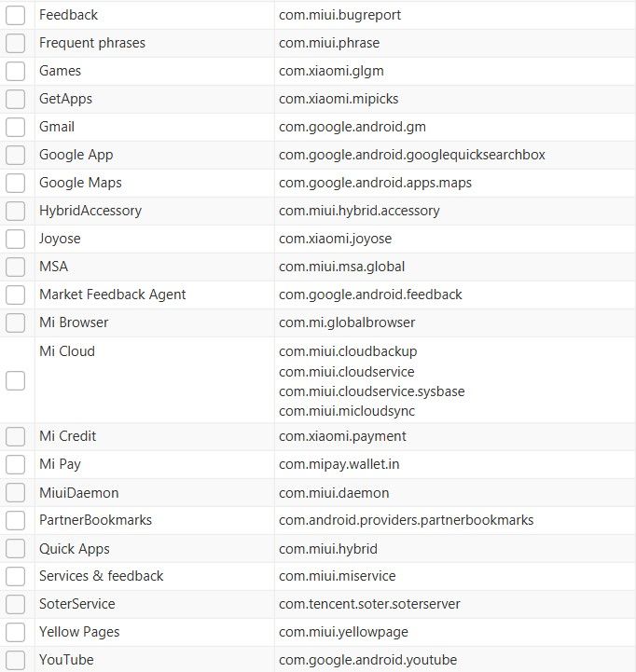The image size is (636, 672).
Task: Tick the checkbox for Frequent phrases
Action: 16,44
